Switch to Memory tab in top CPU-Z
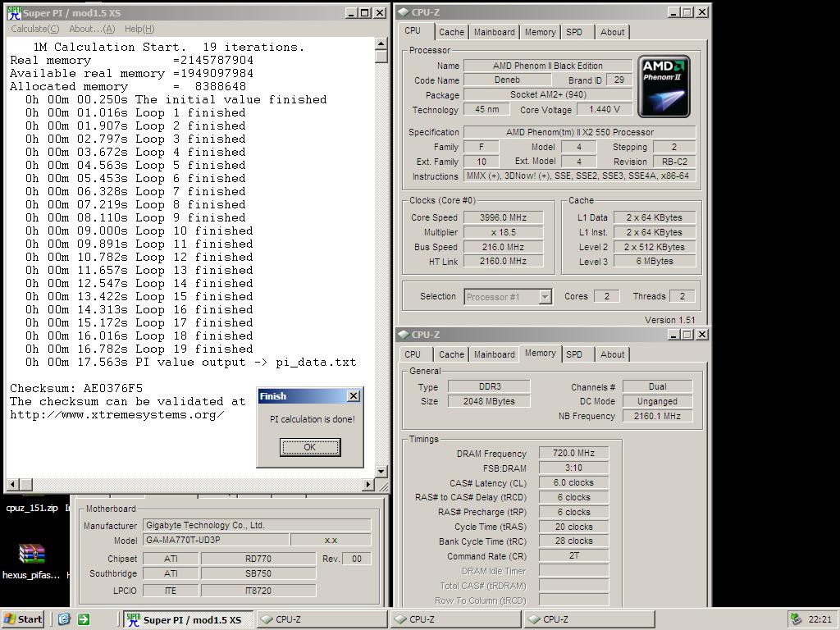 540,32
